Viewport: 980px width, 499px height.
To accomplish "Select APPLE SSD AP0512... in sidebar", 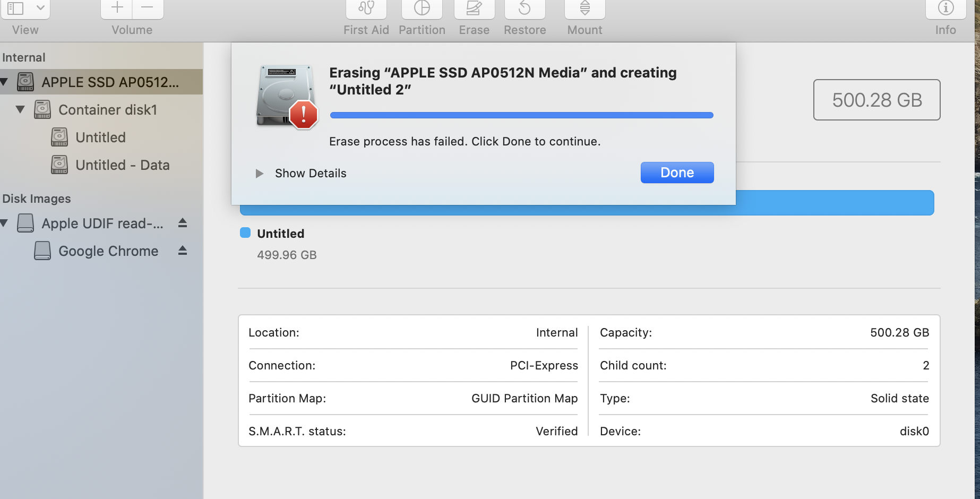I will [101, 82].
